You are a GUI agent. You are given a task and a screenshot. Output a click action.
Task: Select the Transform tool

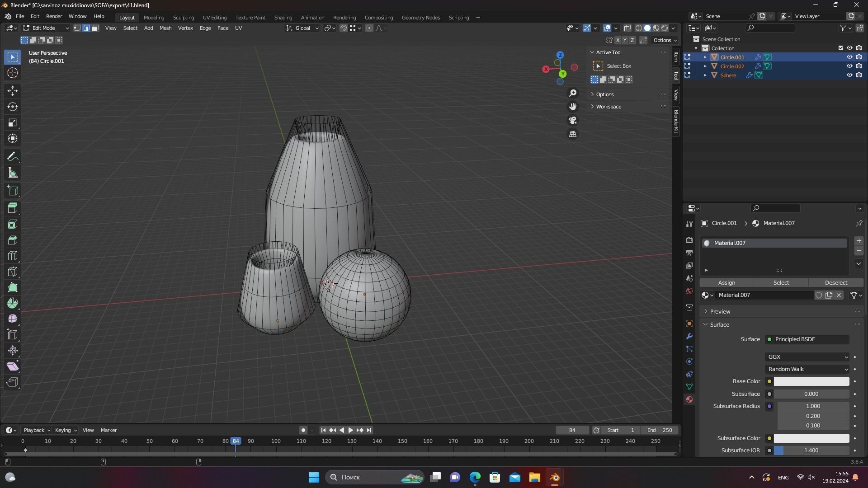click(13, 138)
